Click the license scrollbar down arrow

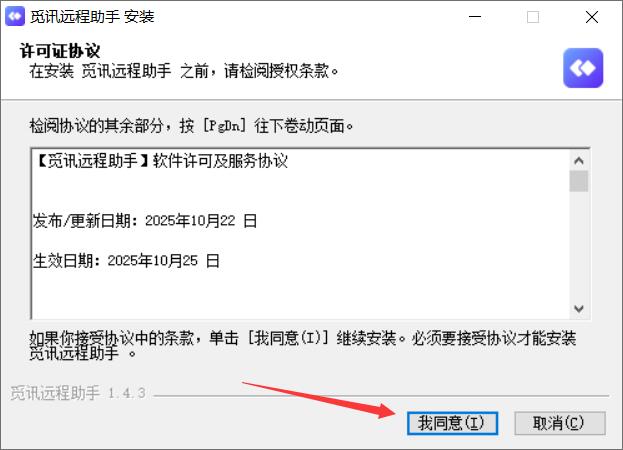pyautogui.click(x=579, y=308)
